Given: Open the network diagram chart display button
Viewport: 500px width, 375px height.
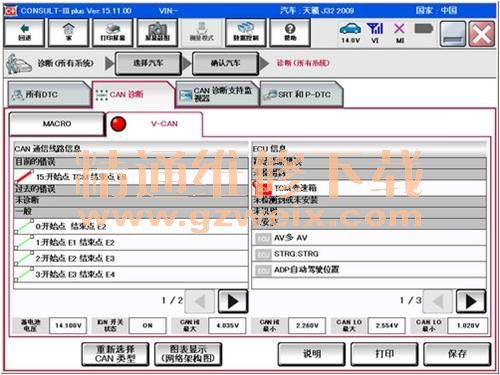Looking at the screenshot, I should coord(188,354).
